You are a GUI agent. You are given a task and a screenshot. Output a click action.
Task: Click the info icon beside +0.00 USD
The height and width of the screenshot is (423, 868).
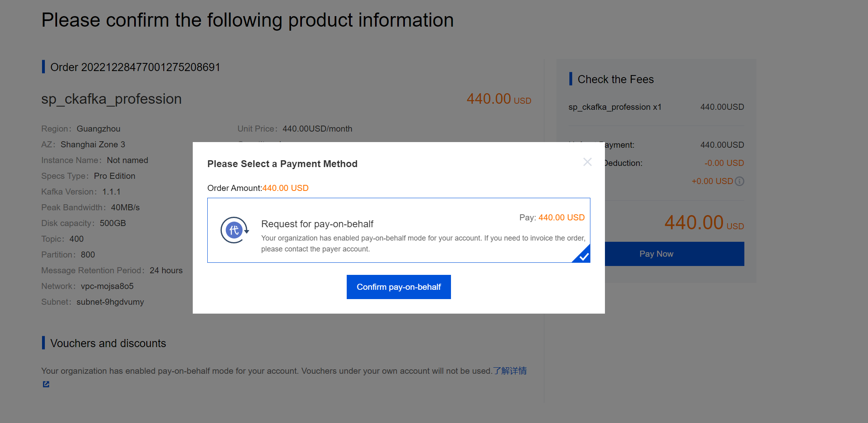739,181
